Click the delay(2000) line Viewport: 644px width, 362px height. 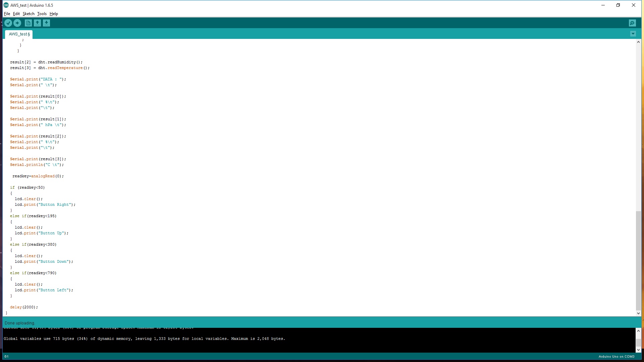pyautogui.click(x=24, y=307)
